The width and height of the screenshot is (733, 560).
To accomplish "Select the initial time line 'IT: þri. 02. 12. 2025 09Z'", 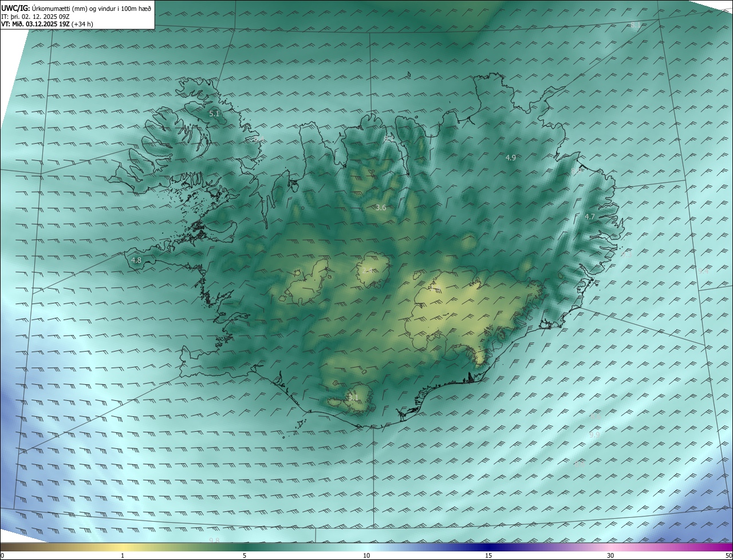I will (x=36, y=17).
